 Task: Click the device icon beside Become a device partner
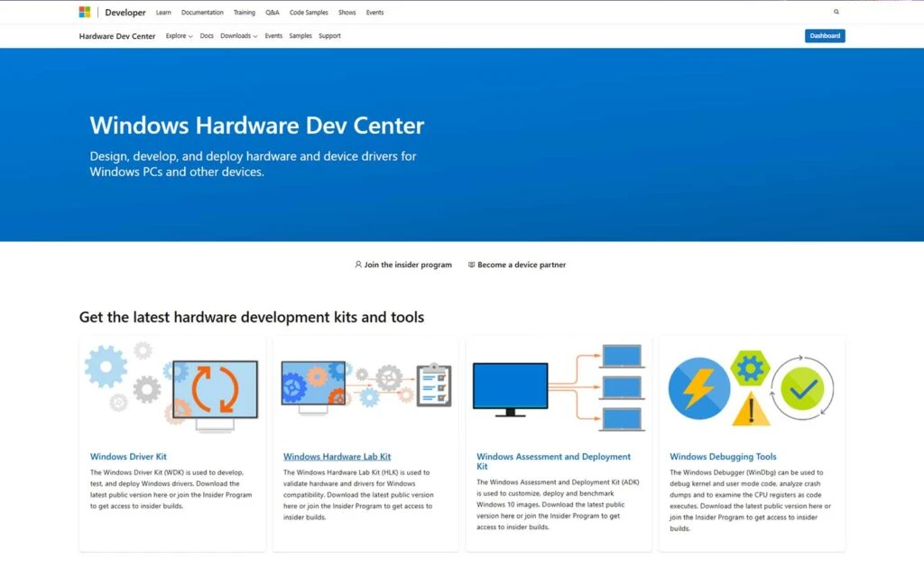coord(471,265)
